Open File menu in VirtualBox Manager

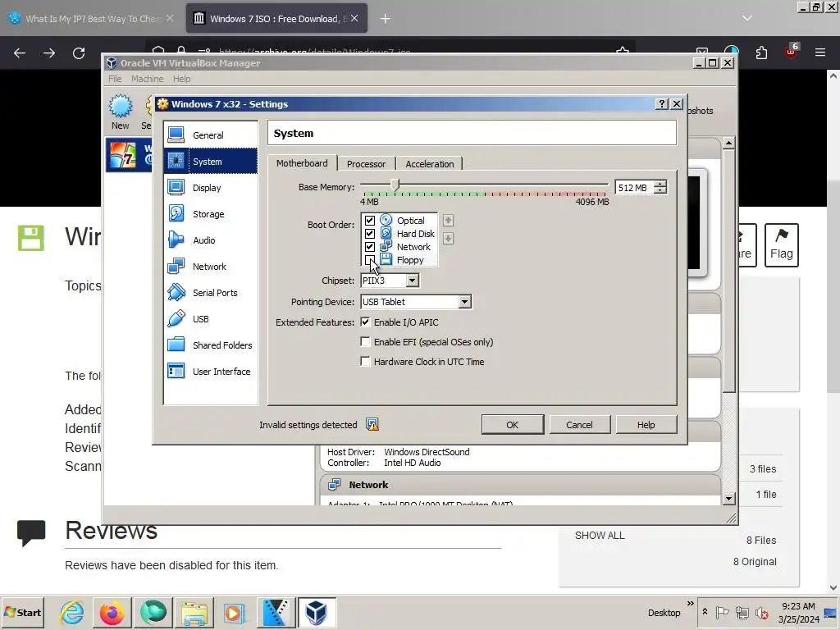115,79
